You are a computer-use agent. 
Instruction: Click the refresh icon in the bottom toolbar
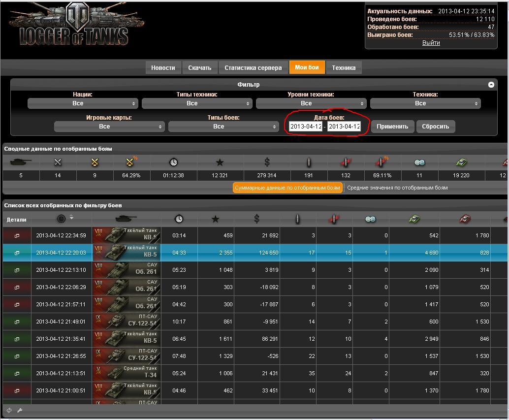(9, 410)
